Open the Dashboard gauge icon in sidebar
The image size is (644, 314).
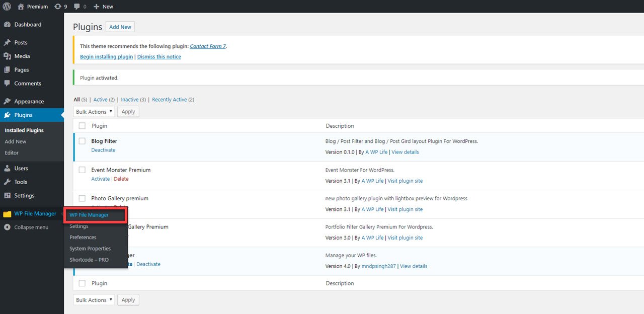click(x=7, y=25)
